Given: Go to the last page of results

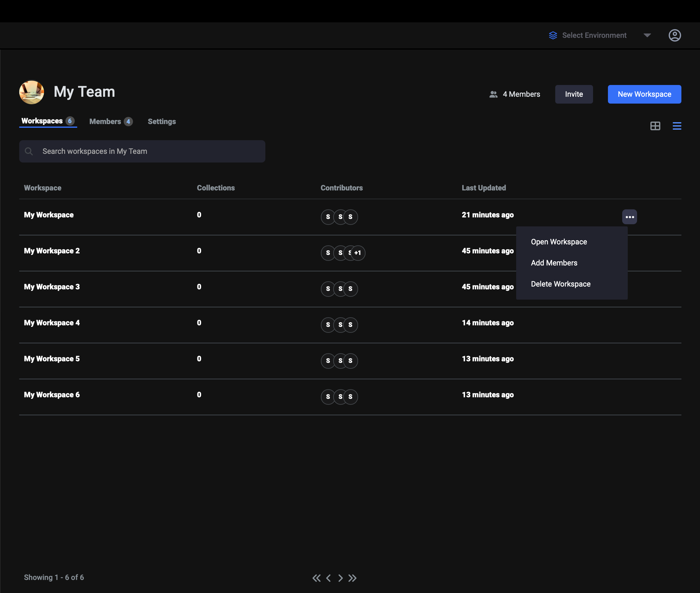Looking at the screenshot, I should tap(352, 578).
